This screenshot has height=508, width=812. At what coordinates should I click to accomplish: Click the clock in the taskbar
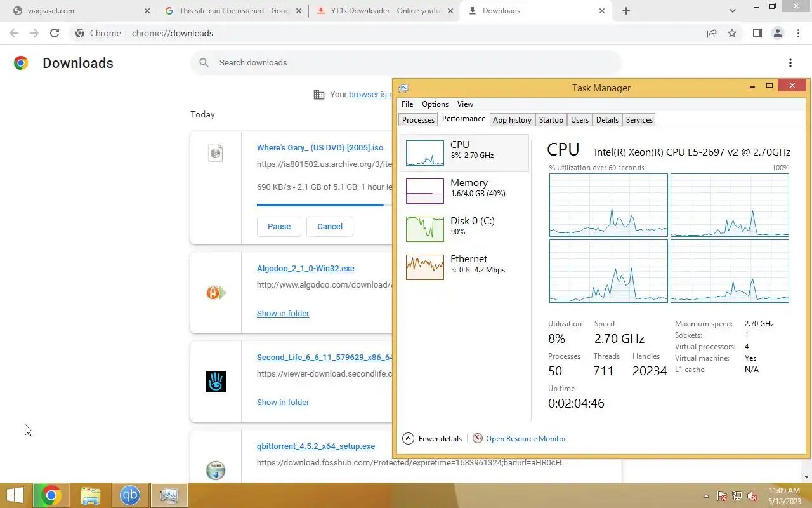click(785, 496)
